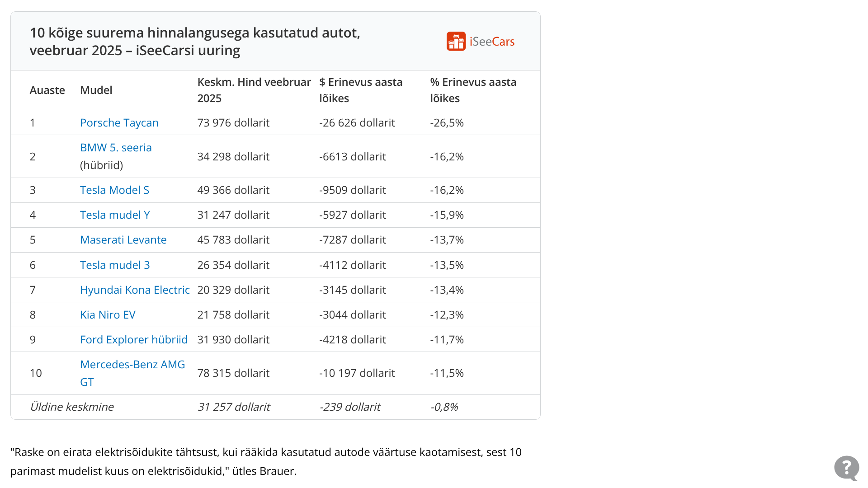
Task: Open the Porsche Taycan link
Action: click(119, 123)
